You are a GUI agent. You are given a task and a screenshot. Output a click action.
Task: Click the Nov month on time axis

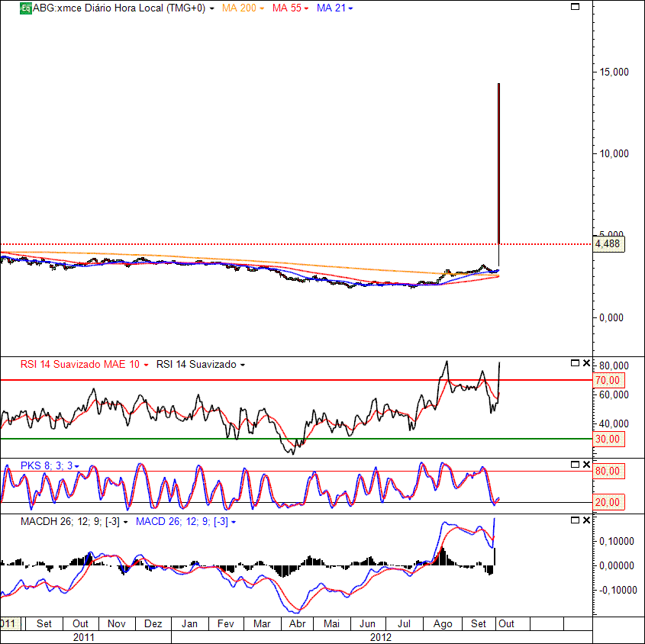(x=117, y=623)
